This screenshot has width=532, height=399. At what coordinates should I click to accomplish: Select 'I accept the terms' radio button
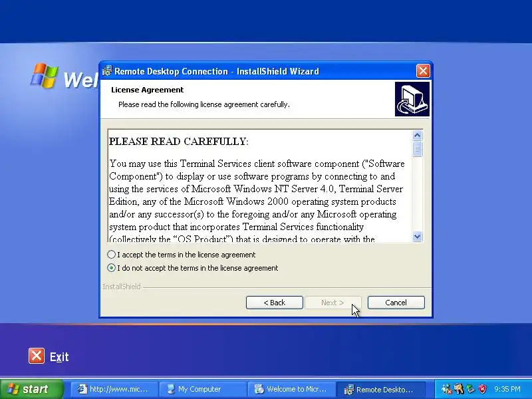111,255
